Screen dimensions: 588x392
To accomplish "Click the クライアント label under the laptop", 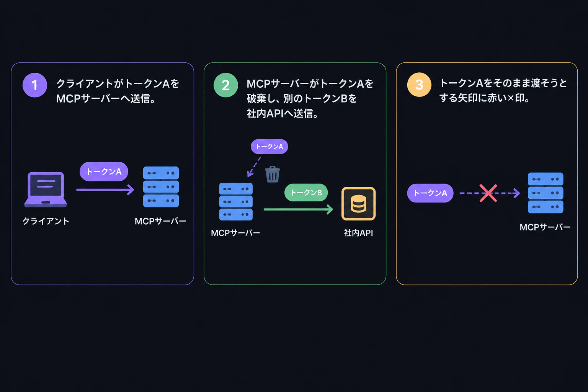I will pyautogui.click(x=46, y=221).
